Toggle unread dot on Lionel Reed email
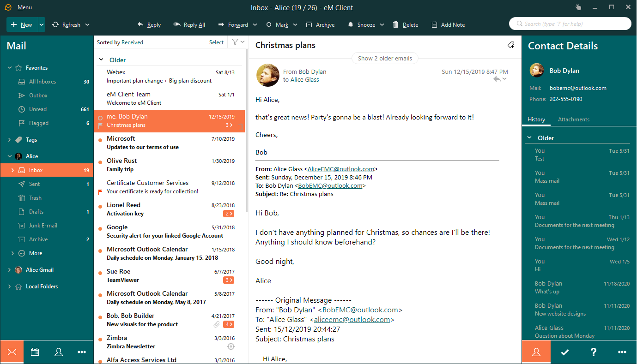 tap(100, 206)
